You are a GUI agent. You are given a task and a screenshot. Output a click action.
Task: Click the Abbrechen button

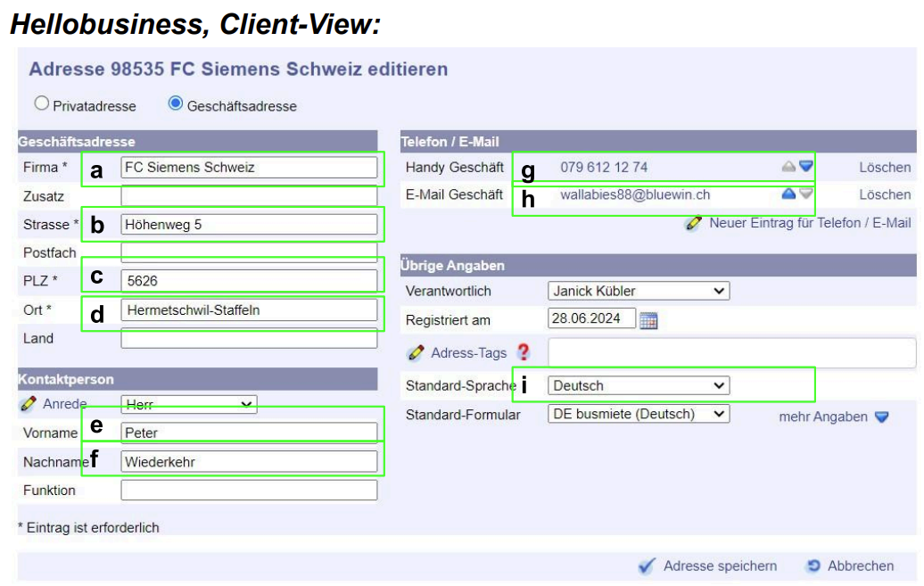[861, 566]
